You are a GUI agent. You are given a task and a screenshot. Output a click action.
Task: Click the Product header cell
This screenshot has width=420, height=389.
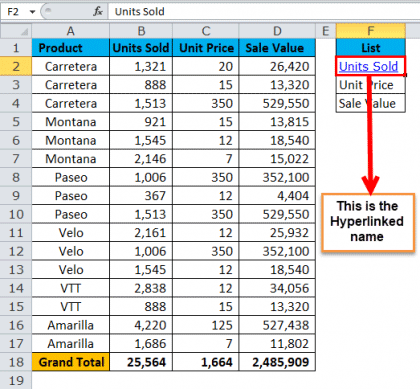70,48
